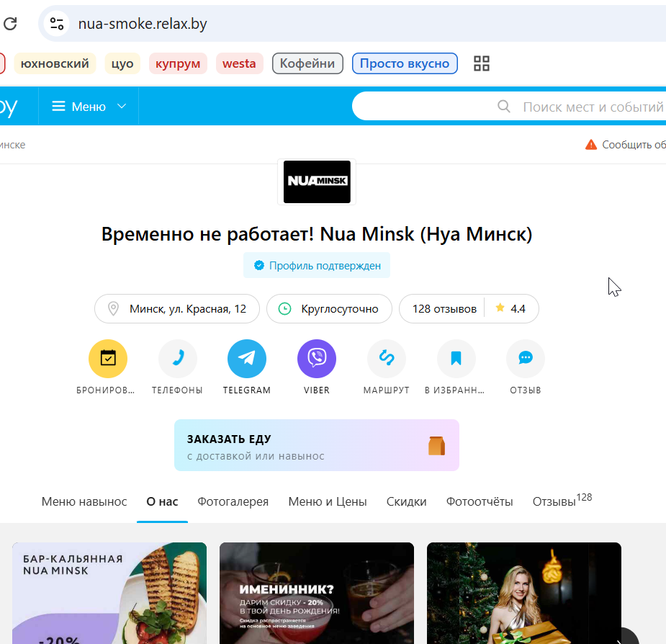
Task: Open the Просто вкусно tab group
Action: [405, 64]
